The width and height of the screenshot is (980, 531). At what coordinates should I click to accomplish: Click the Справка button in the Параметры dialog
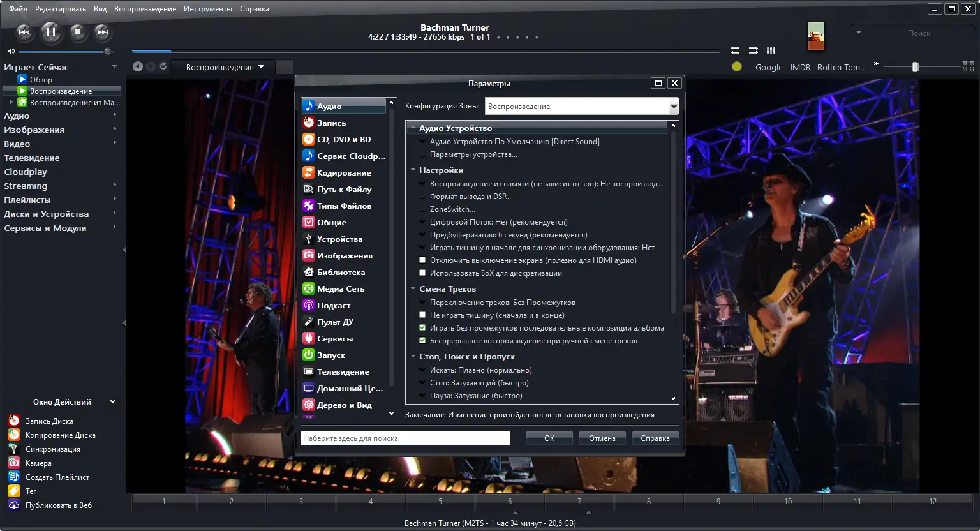pos(655,438)
